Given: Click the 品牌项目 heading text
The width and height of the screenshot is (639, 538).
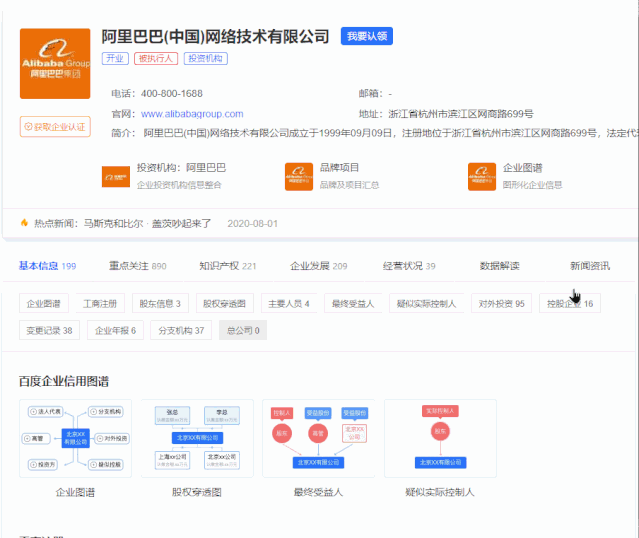Looking at the screenshot, I should [339, 168].
